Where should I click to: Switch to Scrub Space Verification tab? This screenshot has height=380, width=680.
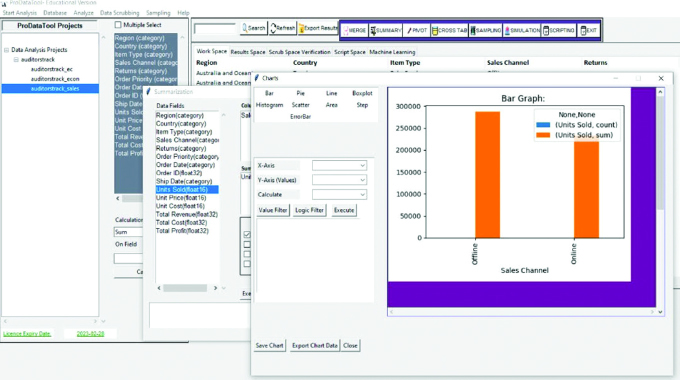point(299,52)
